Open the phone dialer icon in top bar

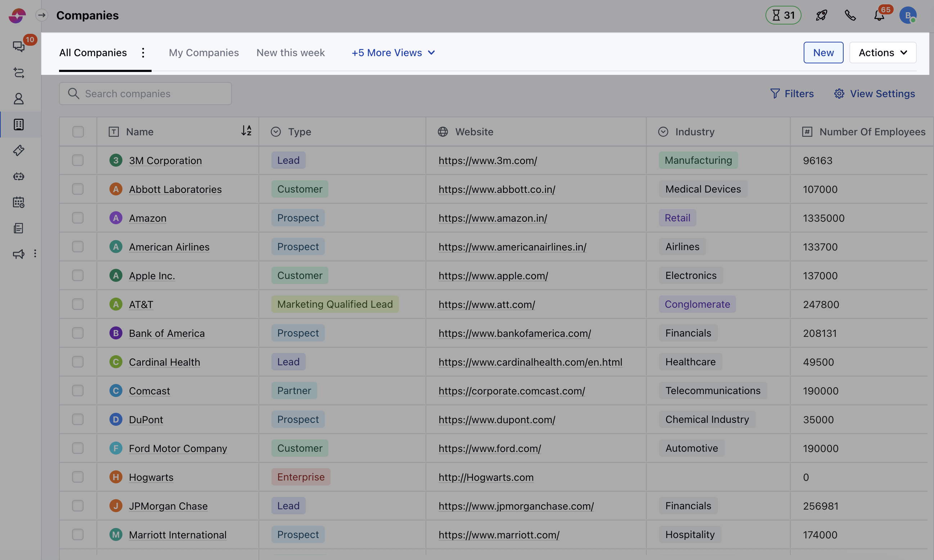click(x=850, y=15)
